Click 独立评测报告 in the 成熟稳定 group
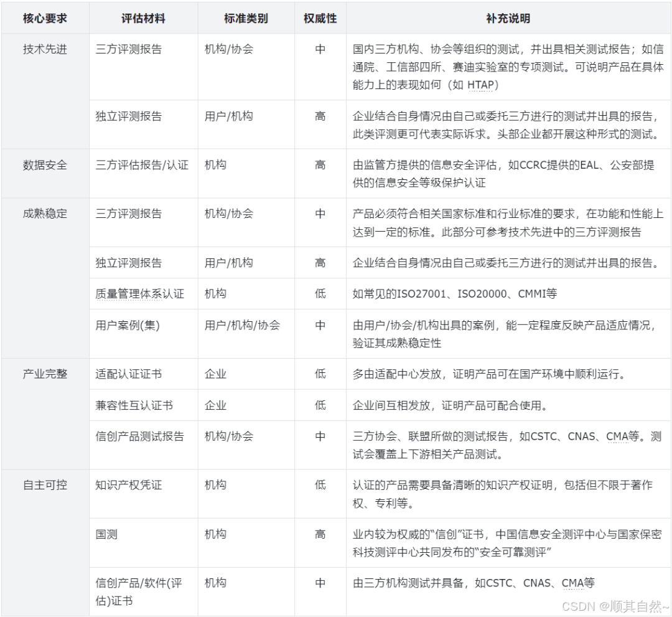Image resolution: width=672 pixels, height=617 pixels. click(x=129, y=263)
